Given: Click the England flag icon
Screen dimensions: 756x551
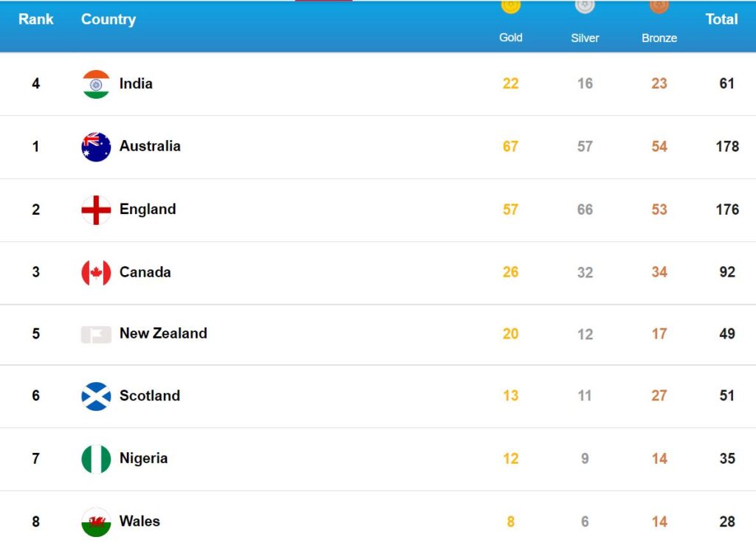Looking at the screenshot, I should click(96, 210).
